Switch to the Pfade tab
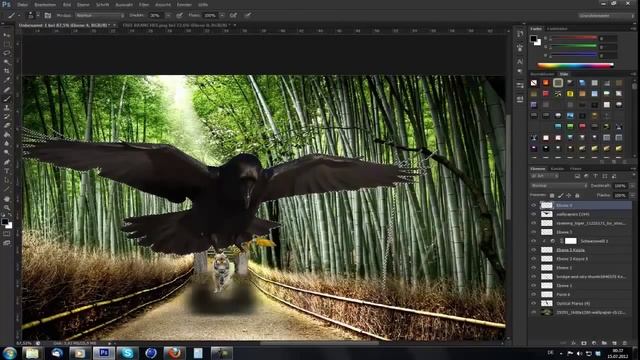The width and height of the screenshot is (640, 360). coord(576,169)
